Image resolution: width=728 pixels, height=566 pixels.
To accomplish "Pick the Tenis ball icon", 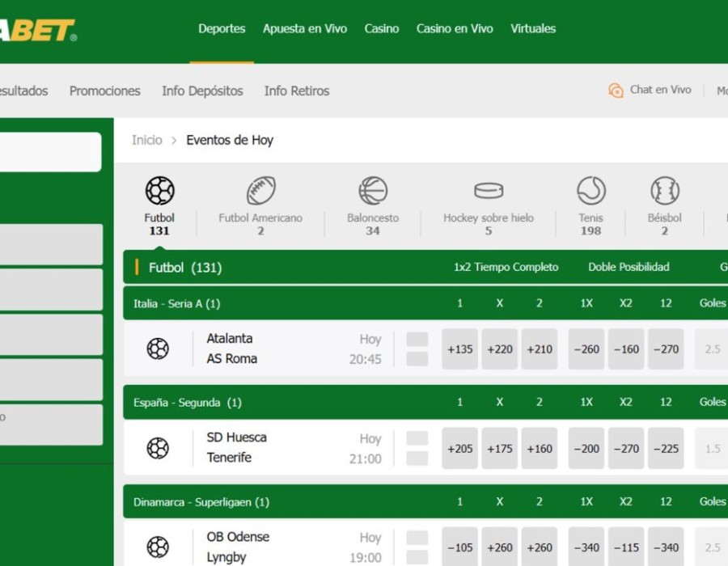I will (590, 192).
